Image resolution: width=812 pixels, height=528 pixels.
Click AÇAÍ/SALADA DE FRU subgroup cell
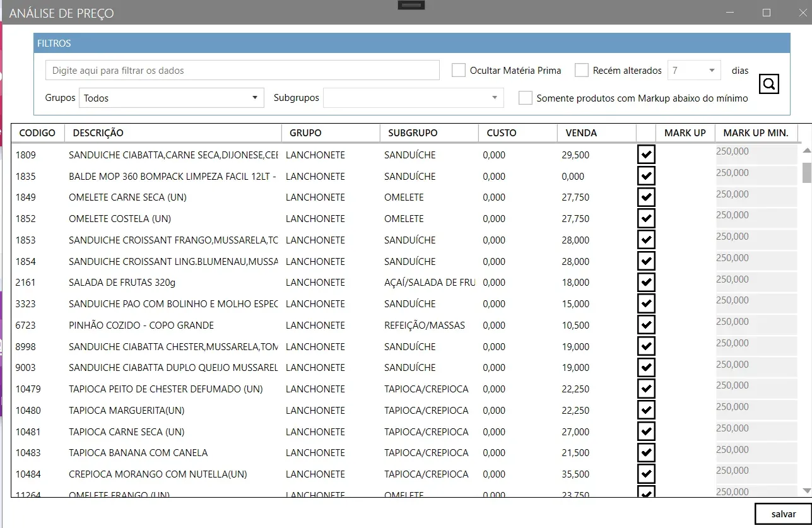coord(430,282)
